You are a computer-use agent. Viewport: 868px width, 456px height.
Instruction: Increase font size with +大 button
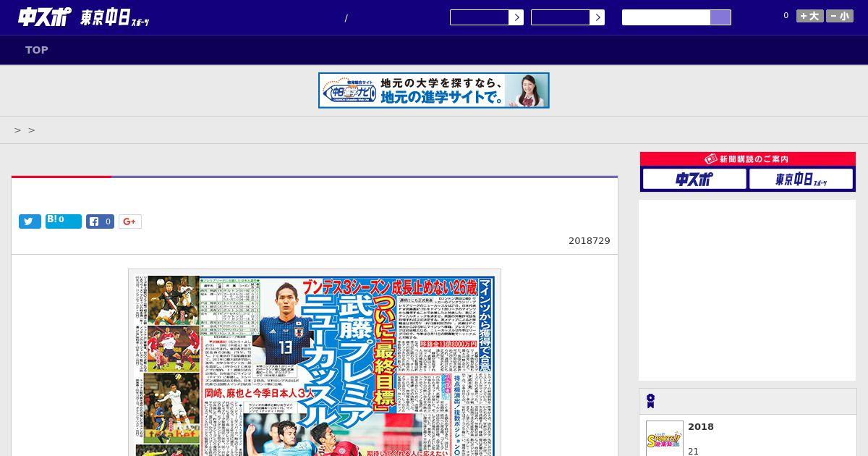(x=810, y=16)
